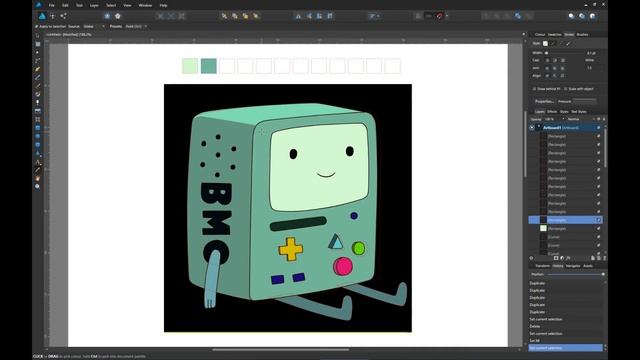Select the Node tool

[x=38, y=52]
